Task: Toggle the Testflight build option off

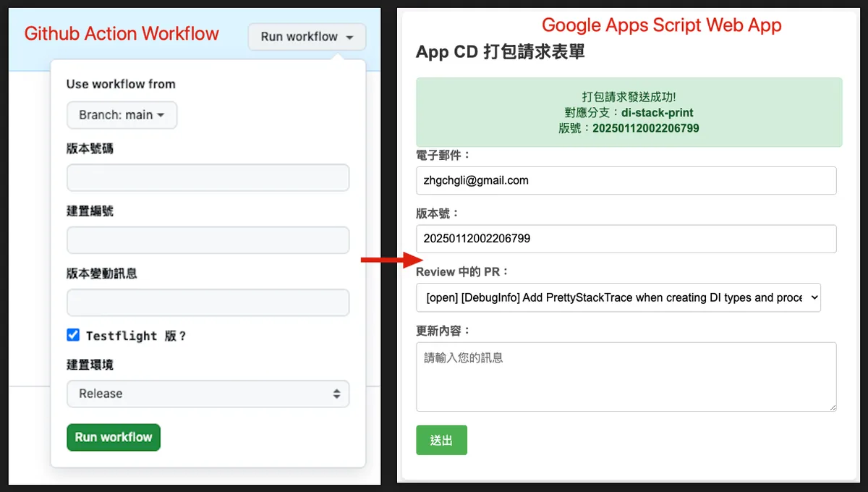Action: click(72, 334)
